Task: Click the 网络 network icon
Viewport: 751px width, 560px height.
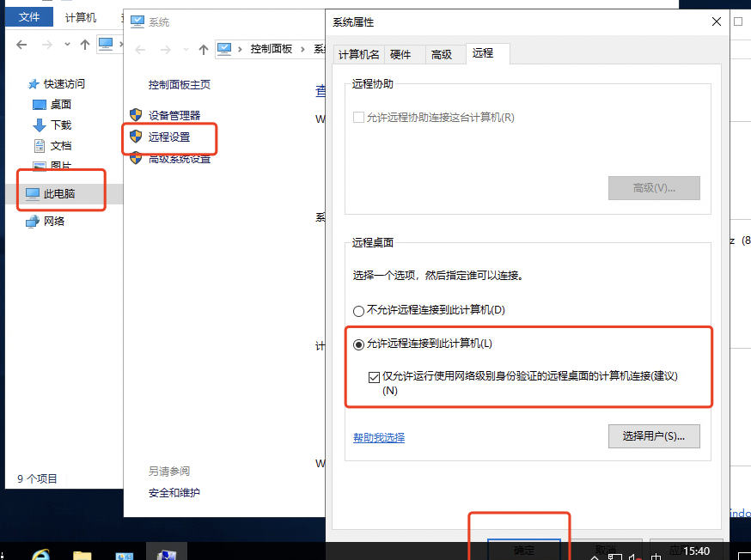Action: click(x=33, y=221)
